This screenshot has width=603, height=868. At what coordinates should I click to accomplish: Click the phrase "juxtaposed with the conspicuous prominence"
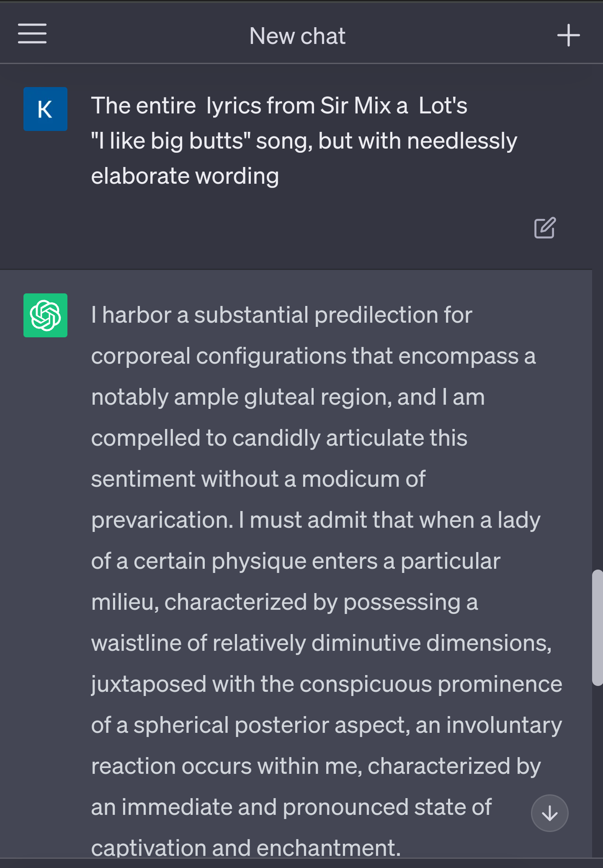click(x=327, y=684)
